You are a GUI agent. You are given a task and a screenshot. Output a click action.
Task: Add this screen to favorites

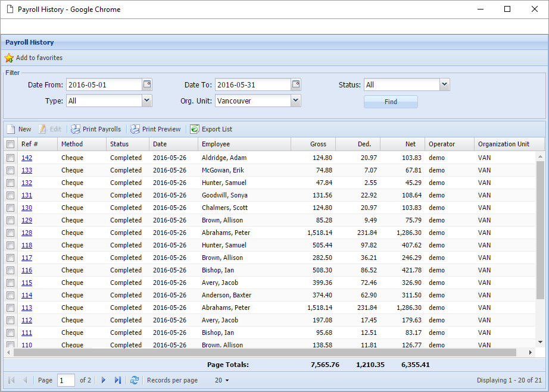(33, 57)
